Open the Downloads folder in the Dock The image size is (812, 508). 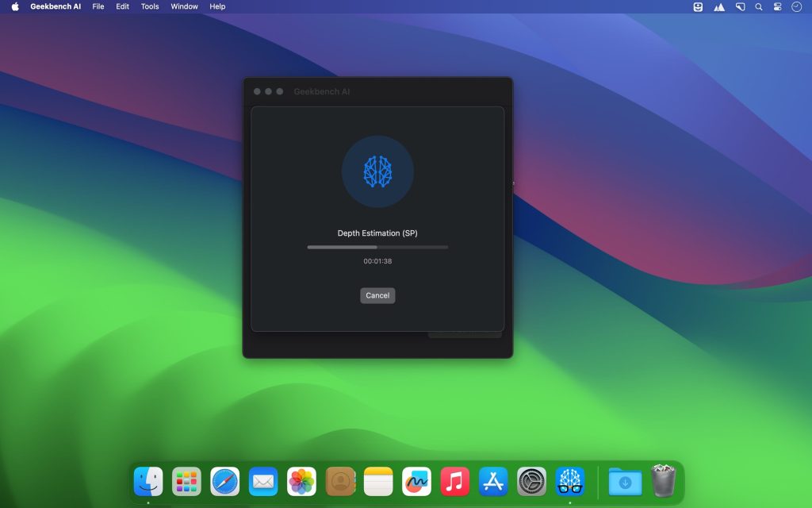coord(626,480)
